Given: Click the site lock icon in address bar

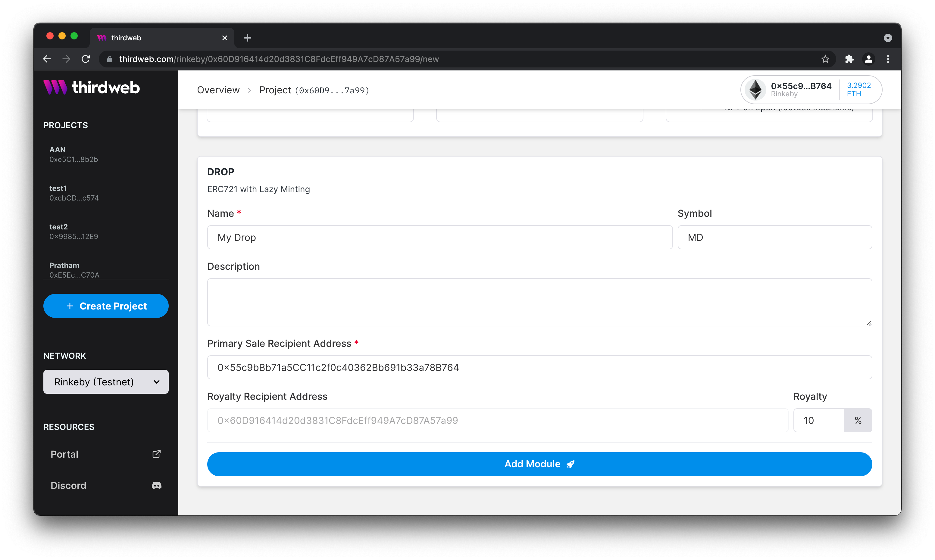Looking at the screenshot, I should tap(109, 59).
